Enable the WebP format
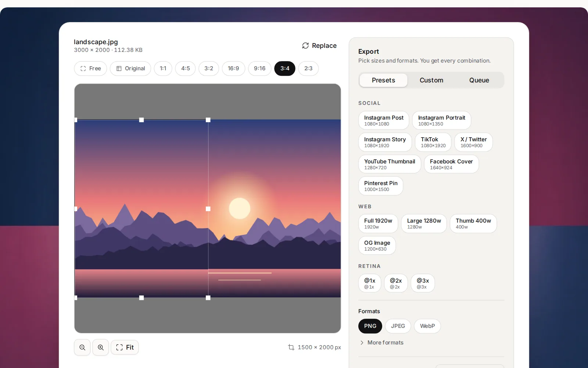Viewport: 588px width, 368px height. tap(427, 326)
